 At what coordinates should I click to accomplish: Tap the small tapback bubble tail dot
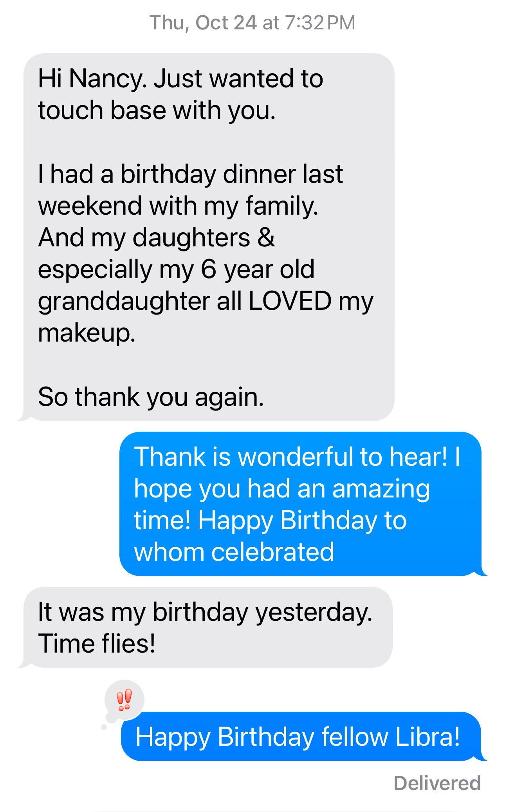104,727
